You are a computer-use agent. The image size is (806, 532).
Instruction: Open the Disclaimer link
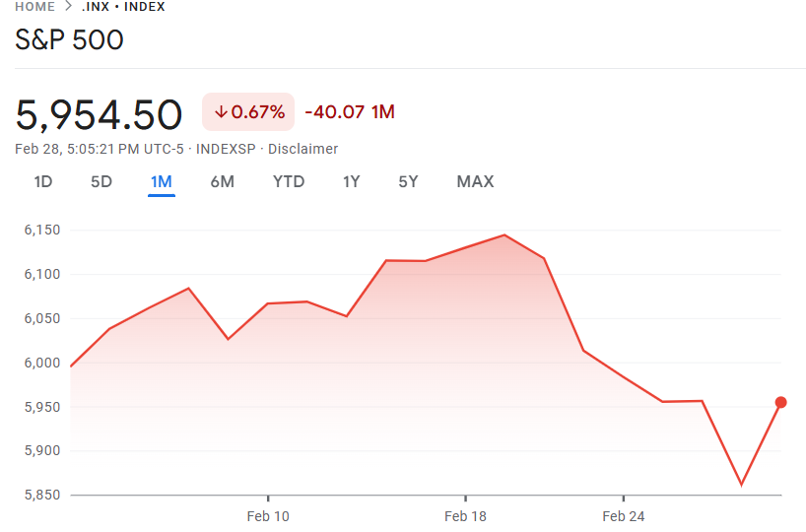303,150
